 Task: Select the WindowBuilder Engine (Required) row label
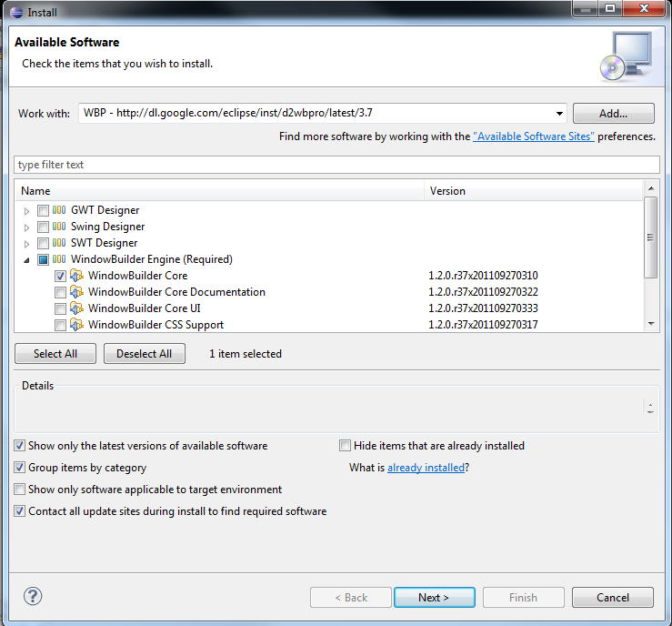pyautogui.click(x=152, y=259)
